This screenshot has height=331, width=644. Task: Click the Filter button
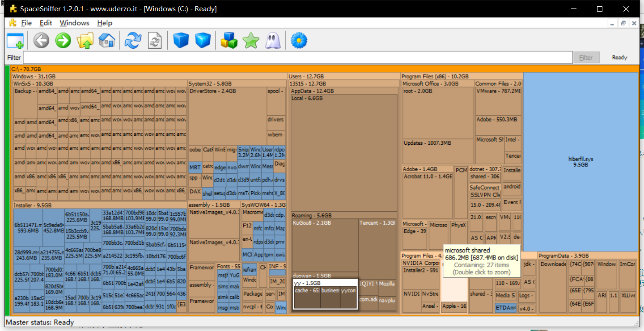[586, 57]
